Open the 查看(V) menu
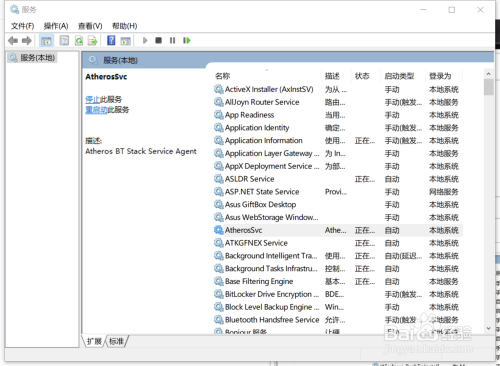Image resolution: width=500 pixels, height=366 pixels. [x=90, y=26]
